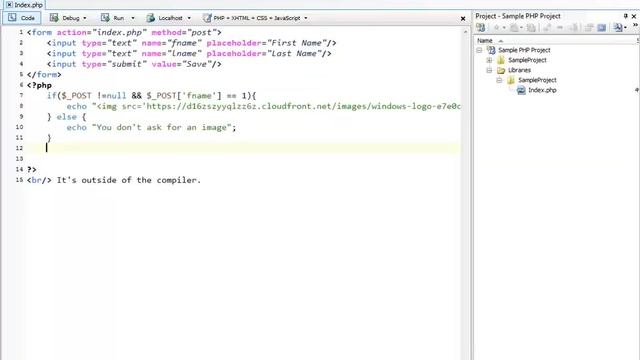
Task: Click the '} else {' statement on line 9
Action: (67, 117)
